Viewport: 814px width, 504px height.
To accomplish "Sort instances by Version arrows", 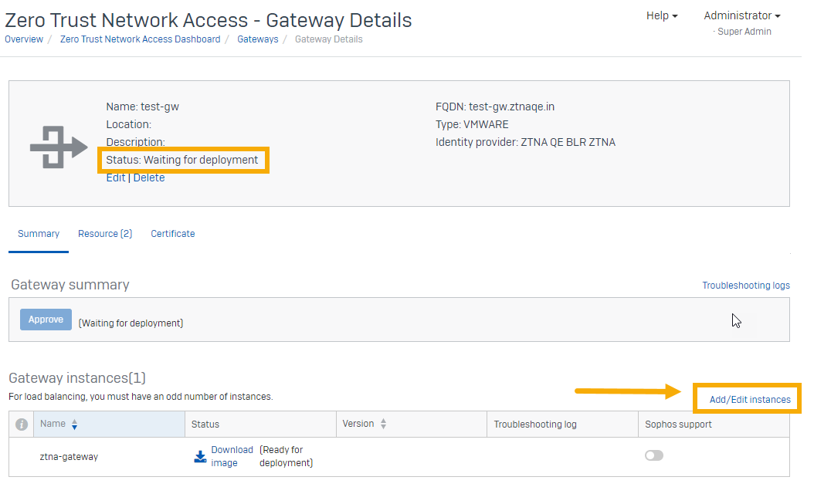I will (383, 424).
